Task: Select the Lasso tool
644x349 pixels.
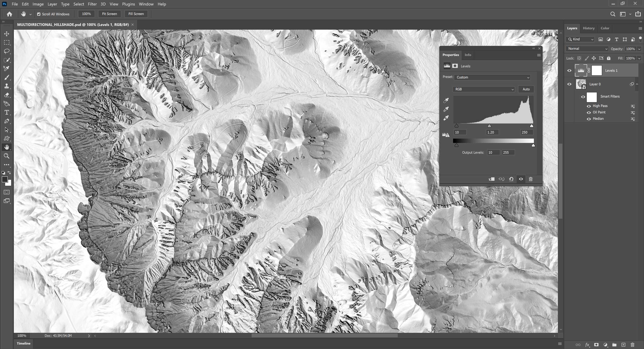Action: (x=7, y=51)
